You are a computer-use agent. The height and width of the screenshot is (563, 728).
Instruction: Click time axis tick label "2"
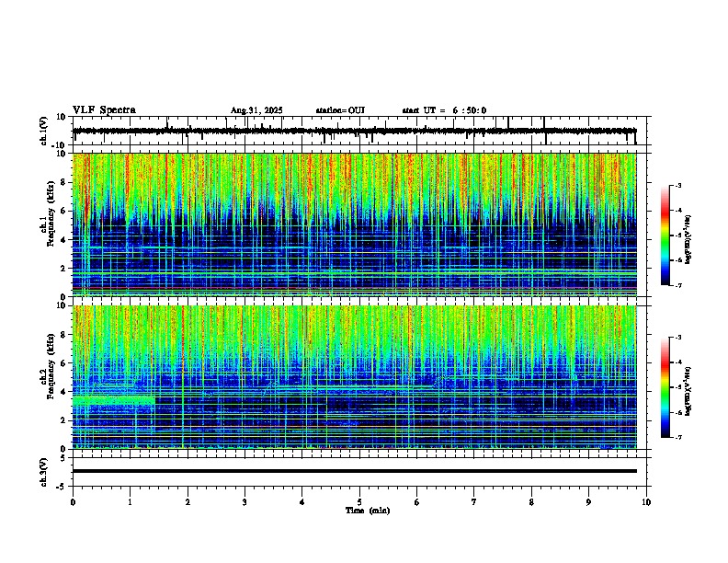(x=188, y=502)
